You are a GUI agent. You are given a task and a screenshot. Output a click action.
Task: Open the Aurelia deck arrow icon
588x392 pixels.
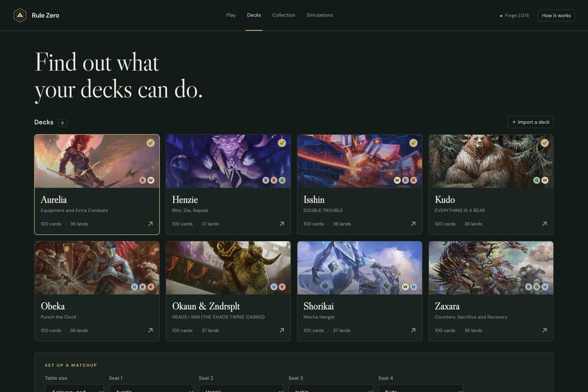coord(150,224)
